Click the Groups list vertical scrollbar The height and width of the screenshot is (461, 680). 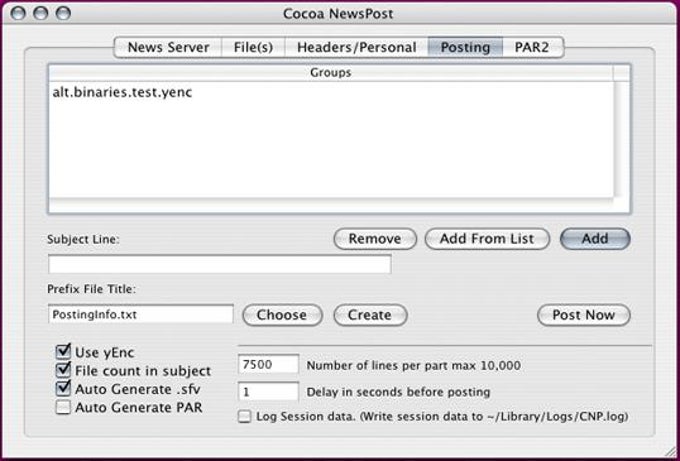621,139
